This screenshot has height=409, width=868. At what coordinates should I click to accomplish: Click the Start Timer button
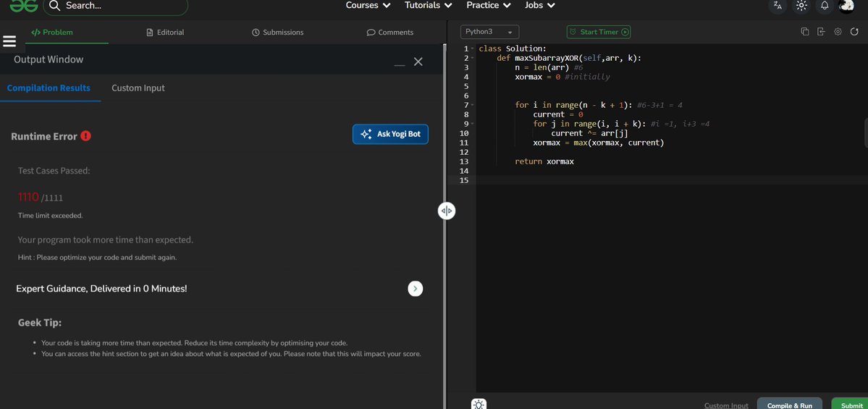[599, 32]
